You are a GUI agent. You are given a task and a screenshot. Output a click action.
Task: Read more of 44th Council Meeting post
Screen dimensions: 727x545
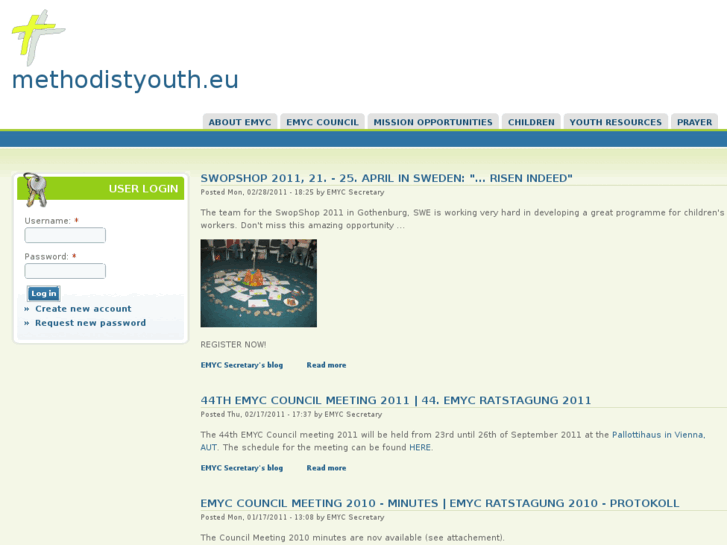pyautogui.click(x=326, y=468)
